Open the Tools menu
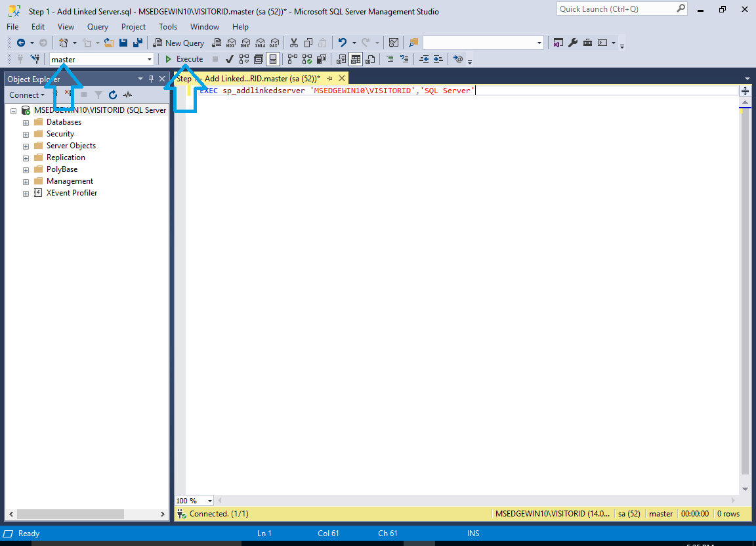The width and height of the screenshot is (756, 546). coord(168,27)
